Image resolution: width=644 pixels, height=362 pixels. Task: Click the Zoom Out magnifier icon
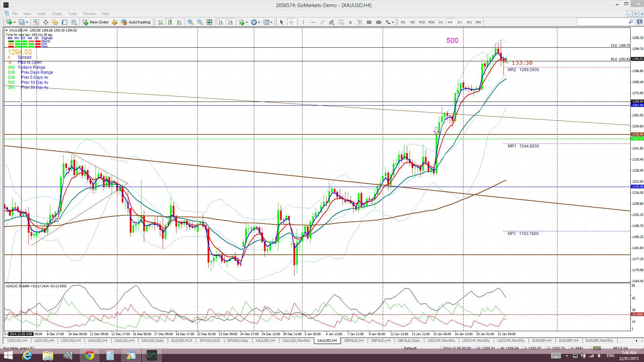click(x=200, y=22)
